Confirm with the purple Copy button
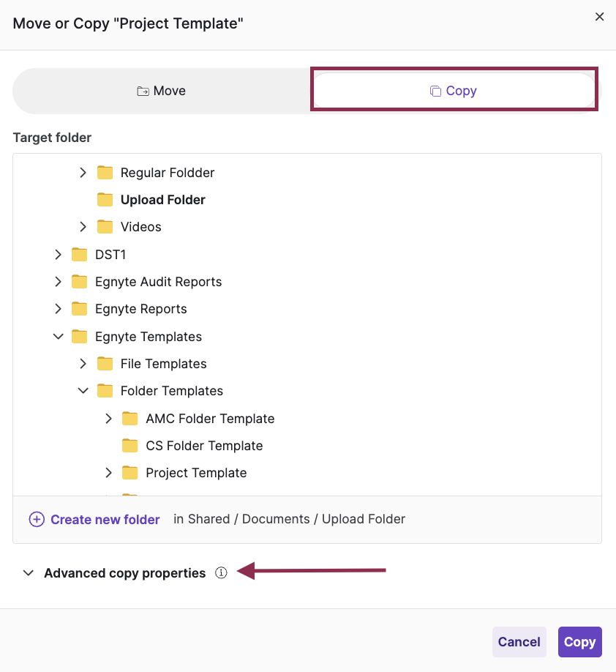Viewport: 616px width, 672px height. click(x=579, y=641)
